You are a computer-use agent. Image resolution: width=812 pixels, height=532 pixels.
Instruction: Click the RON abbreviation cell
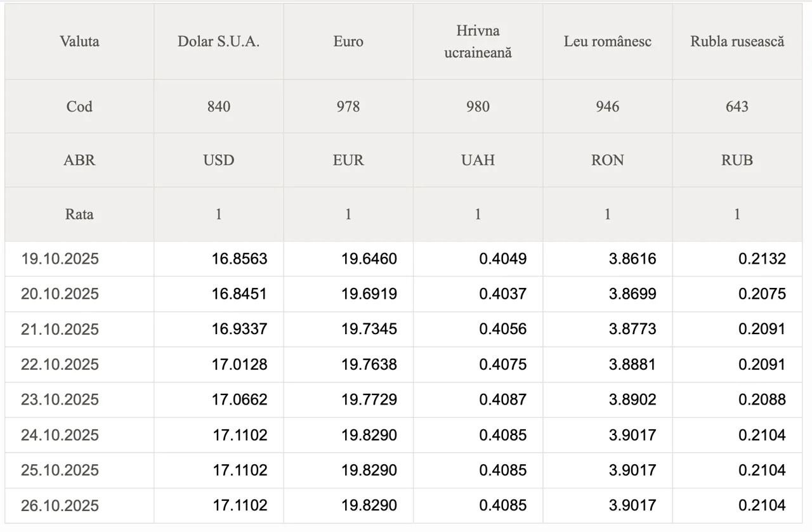607,160
